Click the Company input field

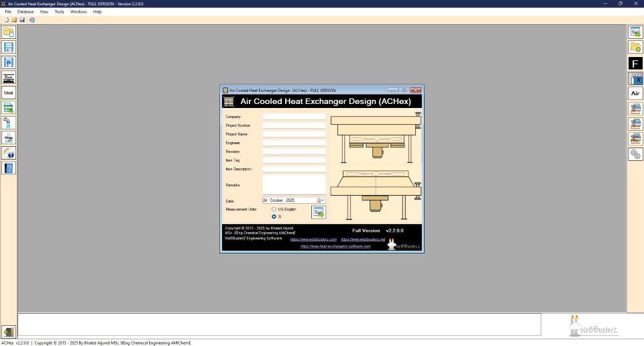(x=294, y=117)
